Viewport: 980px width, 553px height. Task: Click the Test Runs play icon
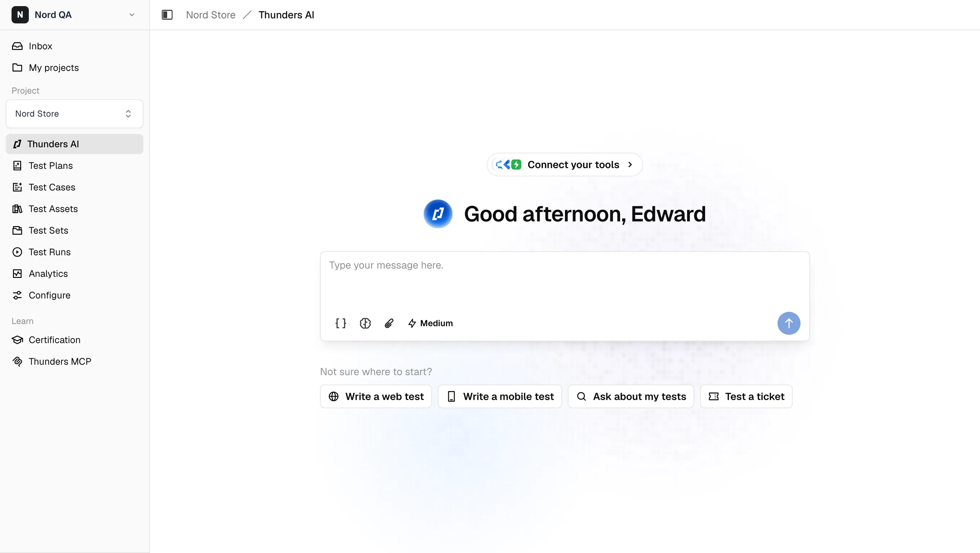tap(17, 252)
